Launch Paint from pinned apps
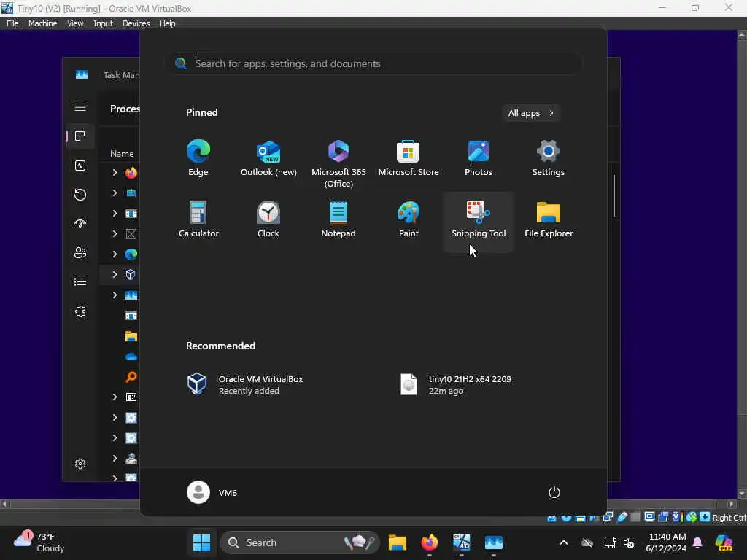The image size is (747, 560). tap(409, 219)
